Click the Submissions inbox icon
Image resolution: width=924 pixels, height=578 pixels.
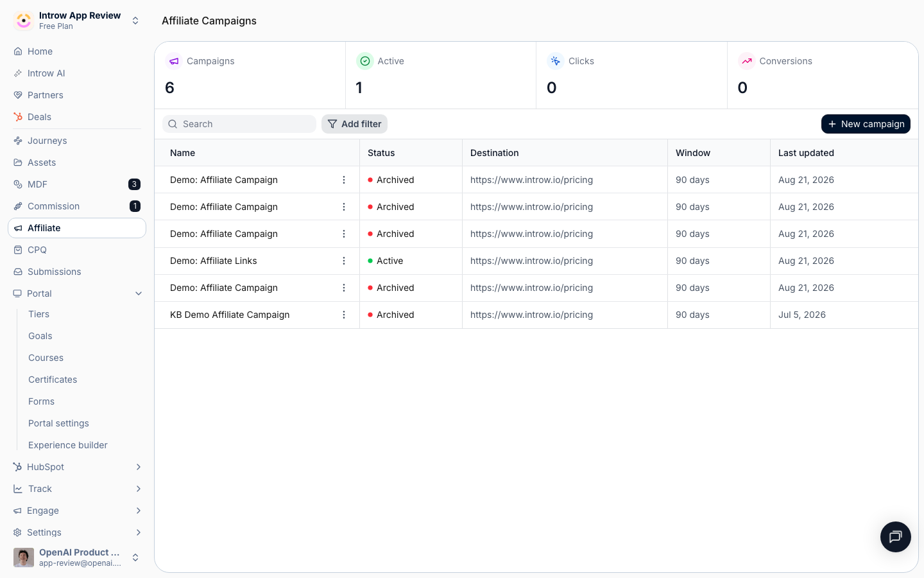tap(18, 272)
